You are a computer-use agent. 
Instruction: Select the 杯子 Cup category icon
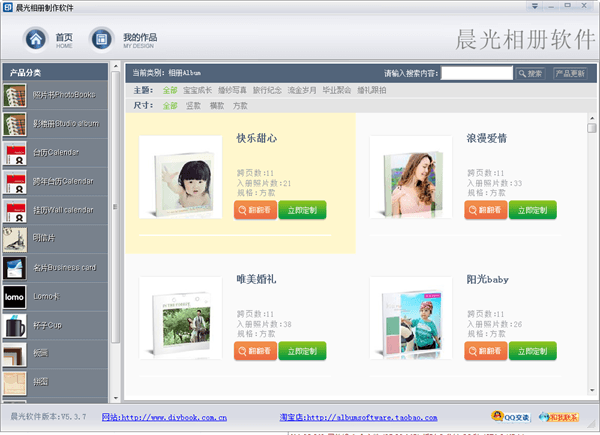pos(14,327)
